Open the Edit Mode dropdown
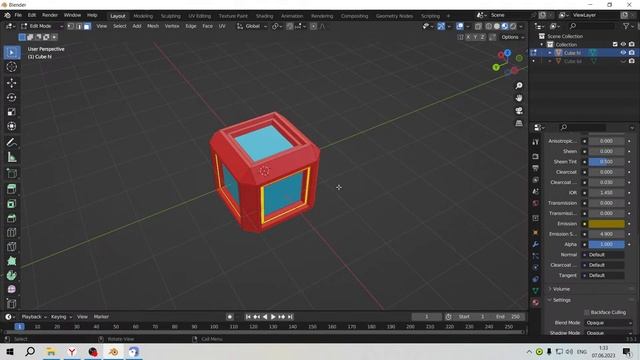 click(x=42, y=26)
